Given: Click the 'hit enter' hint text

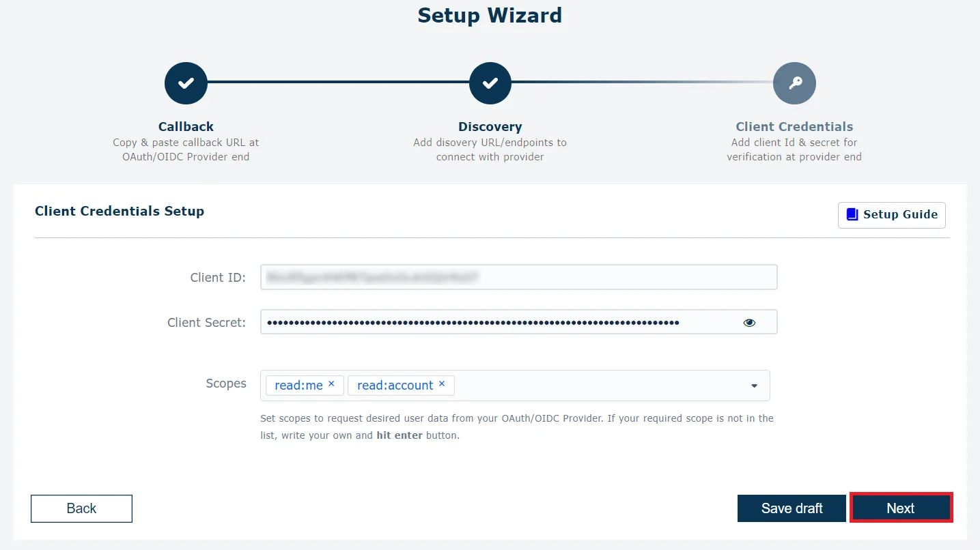Looking at the screenshot, I should coord(400,435).
